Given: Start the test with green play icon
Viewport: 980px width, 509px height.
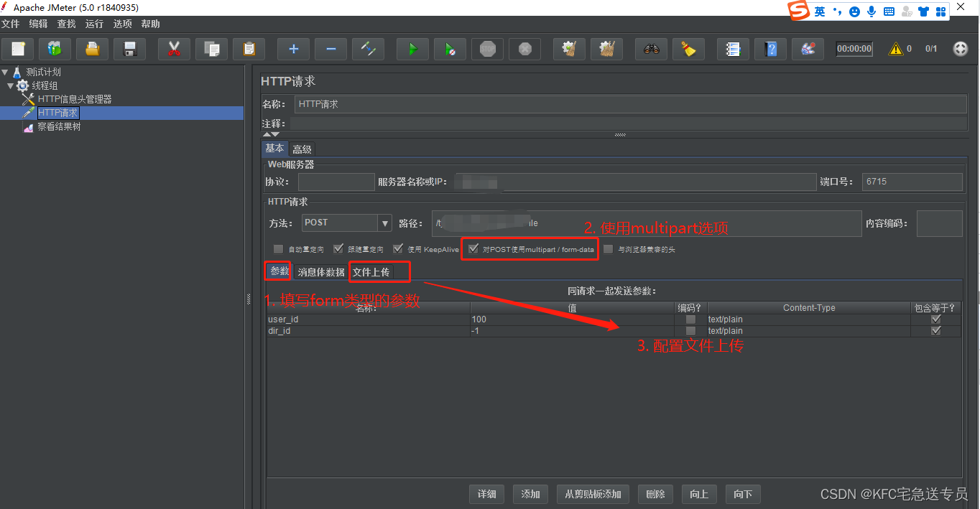Looking at the screenshot, I should point(412,49).
